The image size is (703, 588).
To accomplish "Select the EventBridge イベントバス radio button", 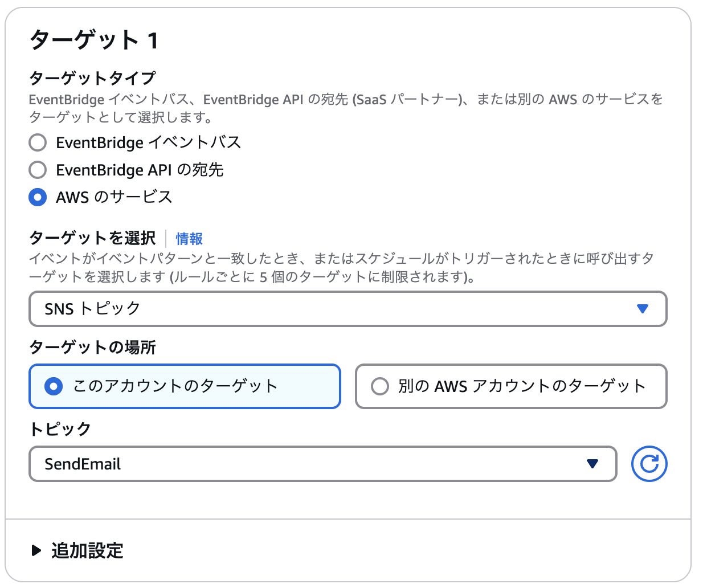I will 37,142.
